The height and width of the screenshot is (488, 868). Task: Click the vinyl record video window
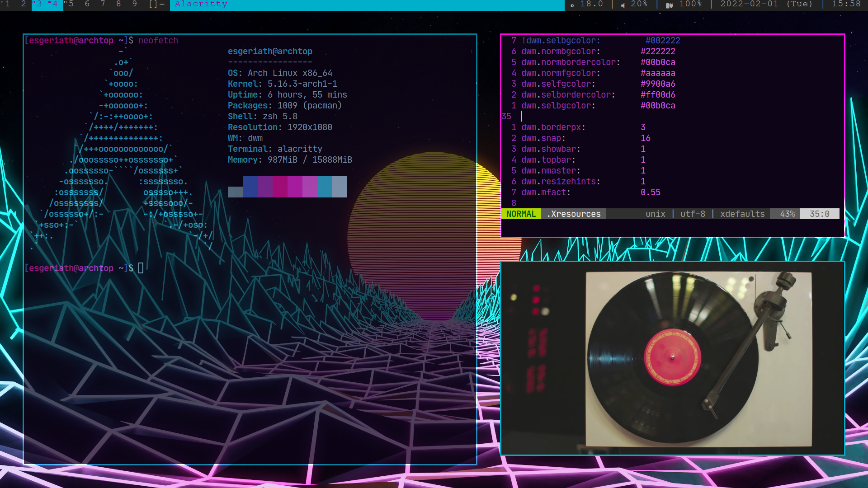click(x=672, y=358)
